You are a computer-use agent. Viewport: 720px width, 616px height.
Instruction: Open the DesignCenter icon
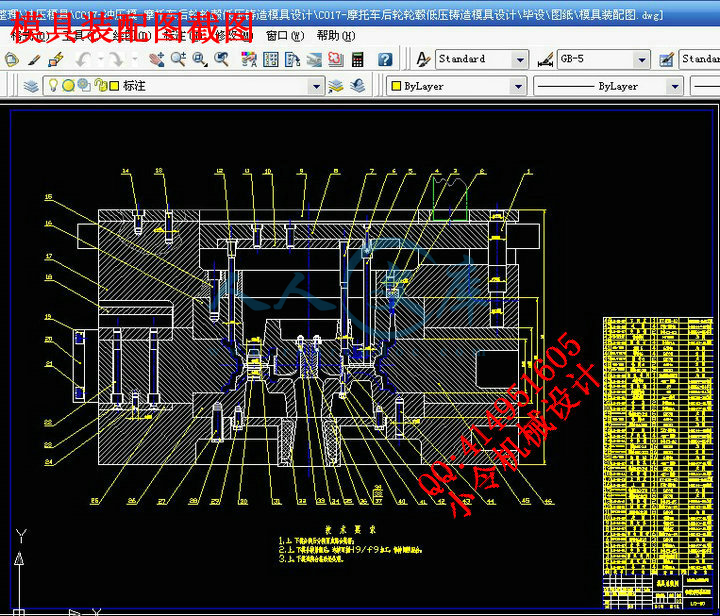[x=270, y=60]
